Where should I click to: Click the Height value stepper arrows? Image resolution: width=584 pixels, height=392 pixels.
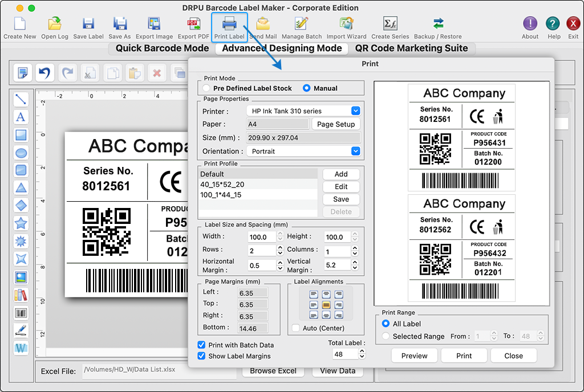(355, 237)
